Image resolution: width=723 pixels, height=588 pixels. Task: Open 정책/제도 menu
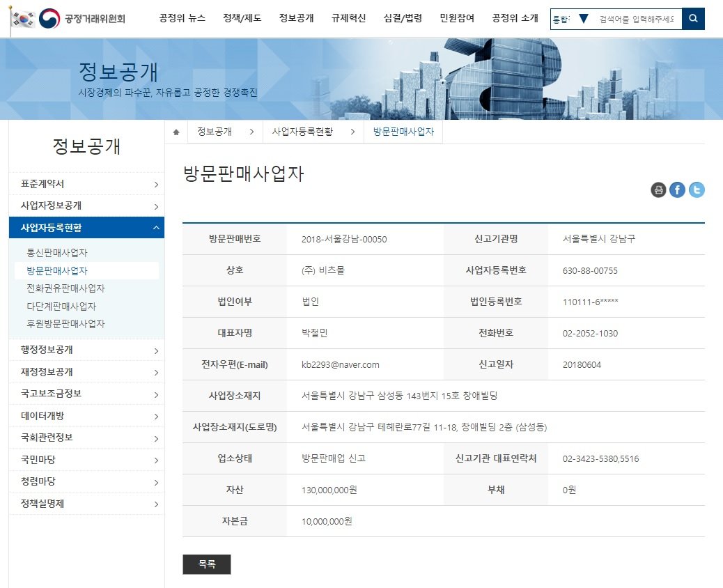242,18
